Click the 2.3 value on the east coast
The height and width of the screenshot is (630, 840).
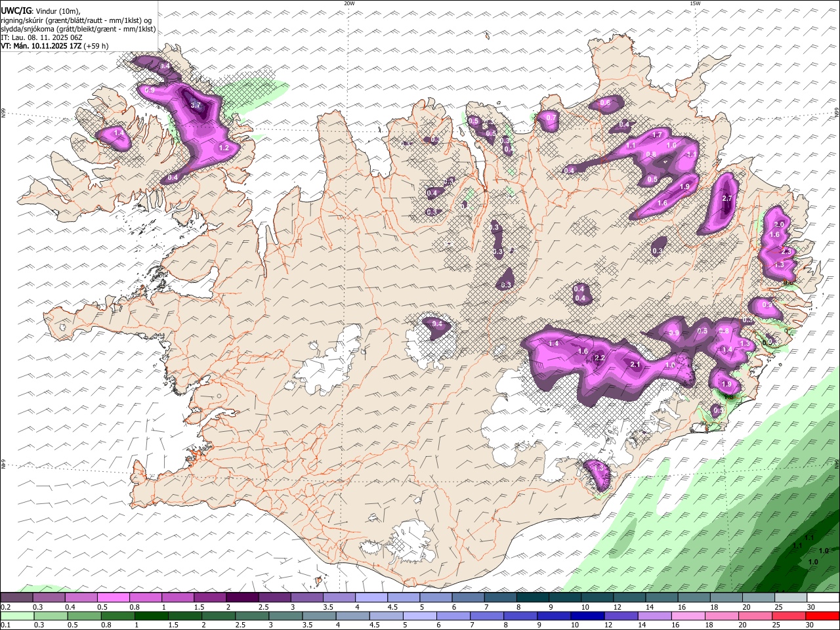coord(786,251)
